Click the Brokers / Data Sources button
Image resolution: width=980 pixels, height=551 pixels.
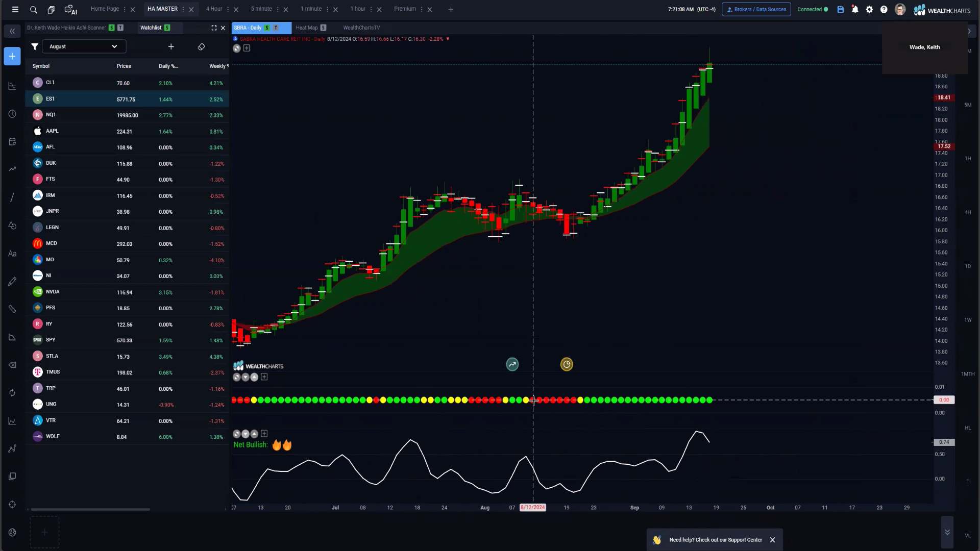tap(756, 9)
